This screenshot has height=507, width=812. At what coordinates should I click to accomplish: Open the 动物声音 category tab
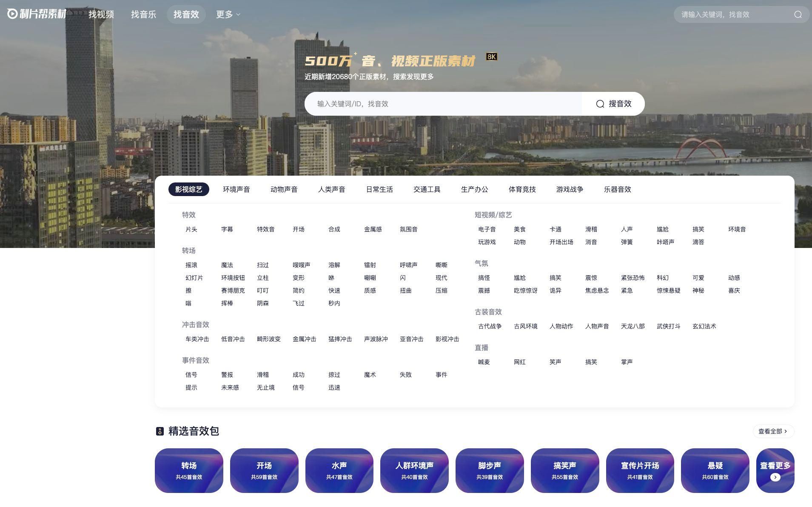(x=284, y=189)
